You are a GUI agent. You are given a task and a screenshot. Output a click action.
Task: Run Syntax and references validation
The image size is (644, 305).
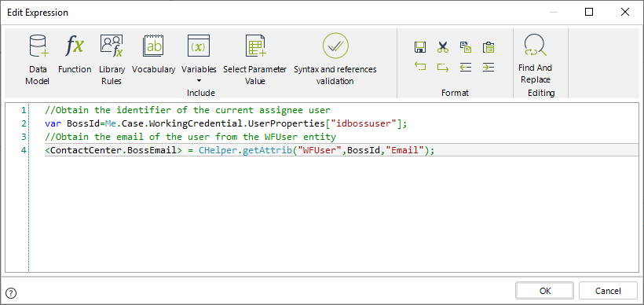[335, 60]
